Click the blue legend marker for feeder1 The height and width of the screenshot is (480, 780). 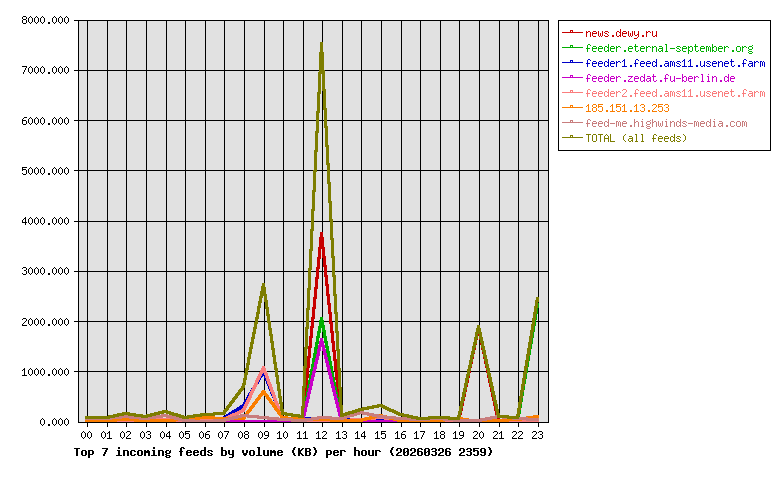pyautogui.click(x=572, y=62)
